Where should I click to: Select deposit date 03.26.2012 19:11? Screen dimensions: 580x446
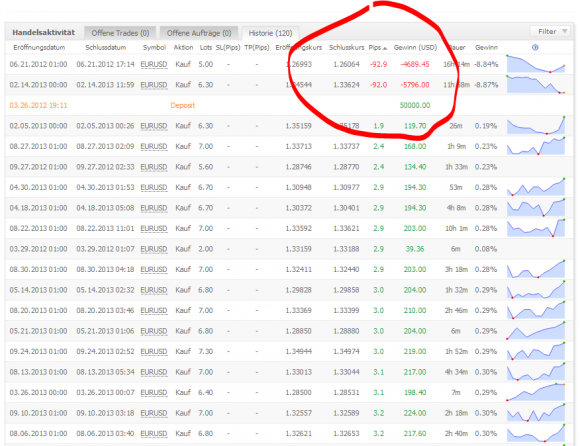tap(38, 105)
